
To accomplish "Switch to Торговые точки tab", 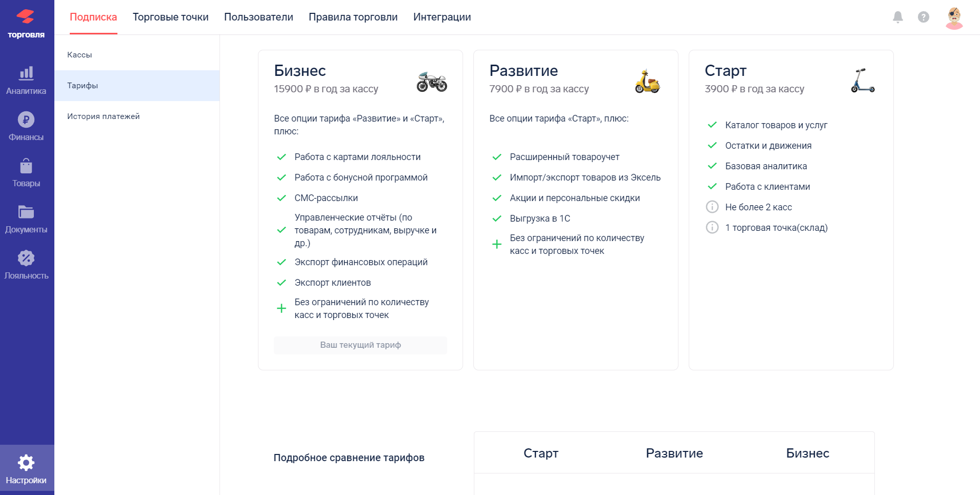I will coord(171,17).
